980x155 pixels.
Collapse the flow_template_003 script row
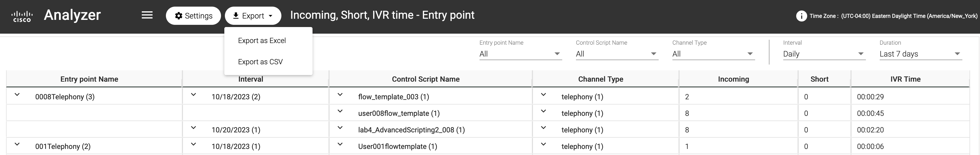tap(340, 95)
